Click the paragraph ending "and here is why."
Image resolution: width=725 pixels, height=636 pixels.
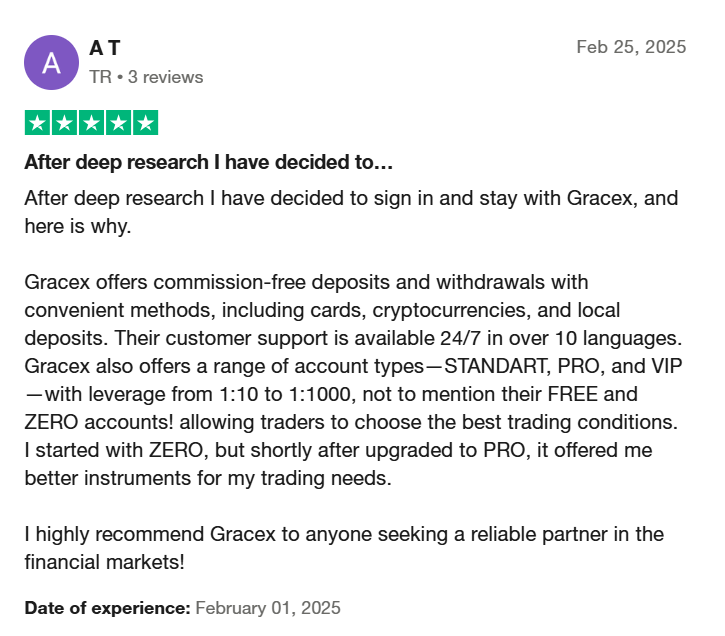click(x=351, y=212)
